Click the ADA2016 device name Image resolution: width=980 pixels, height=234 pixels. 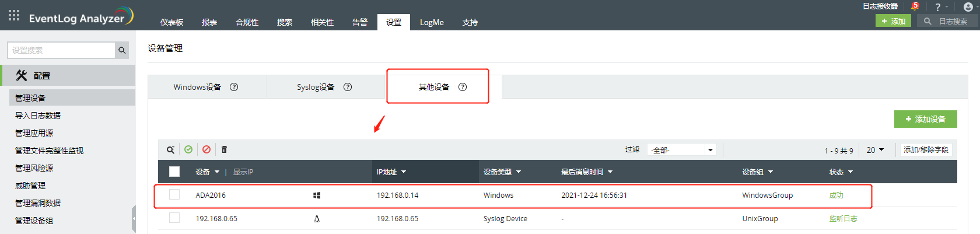(x=211, y=195)
